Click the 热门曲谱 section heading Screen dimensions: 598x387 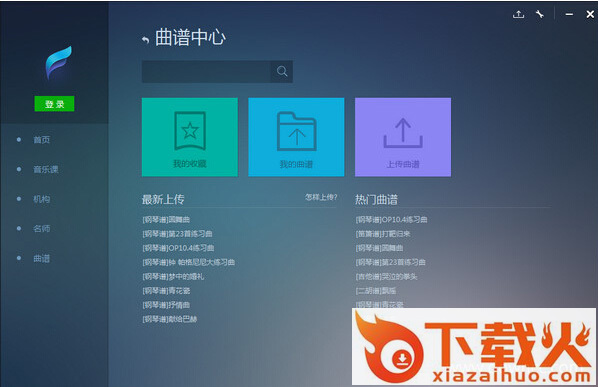click(376, 199)
